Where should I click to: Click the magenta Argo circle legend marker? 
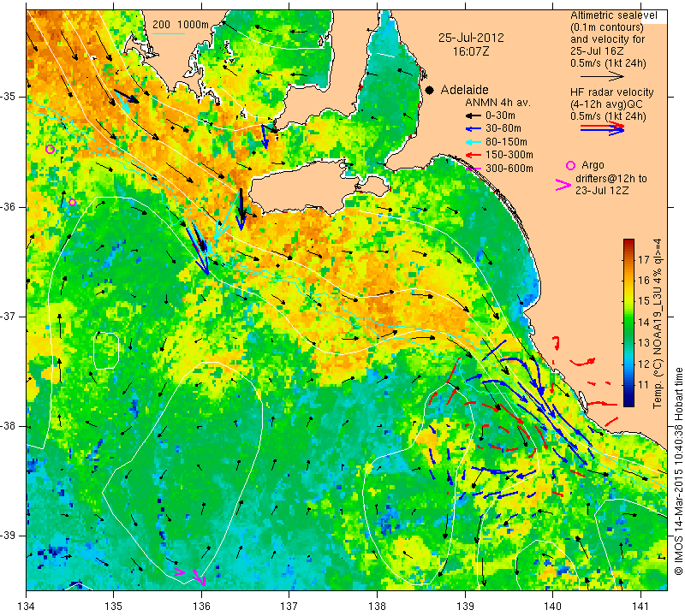(x=570, y=165)
